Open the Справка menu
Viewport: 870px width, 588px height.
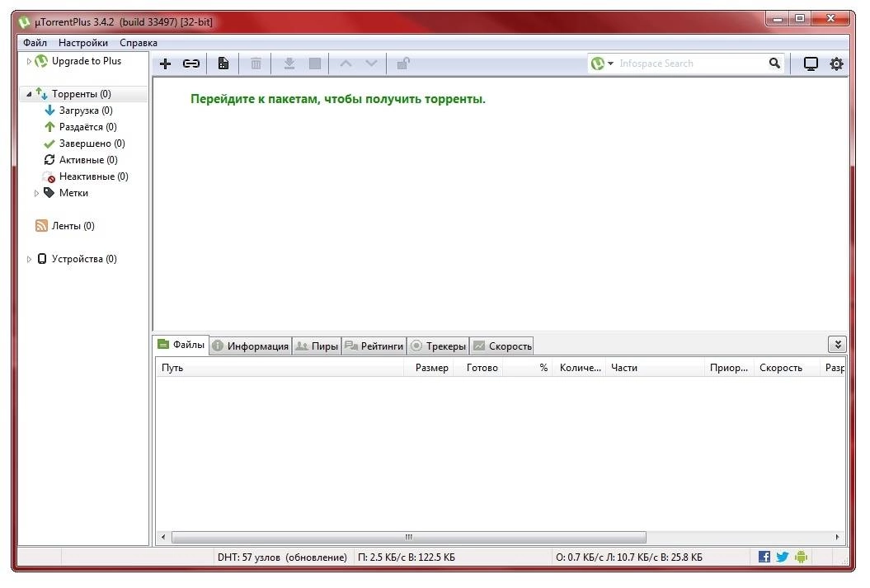139,43
